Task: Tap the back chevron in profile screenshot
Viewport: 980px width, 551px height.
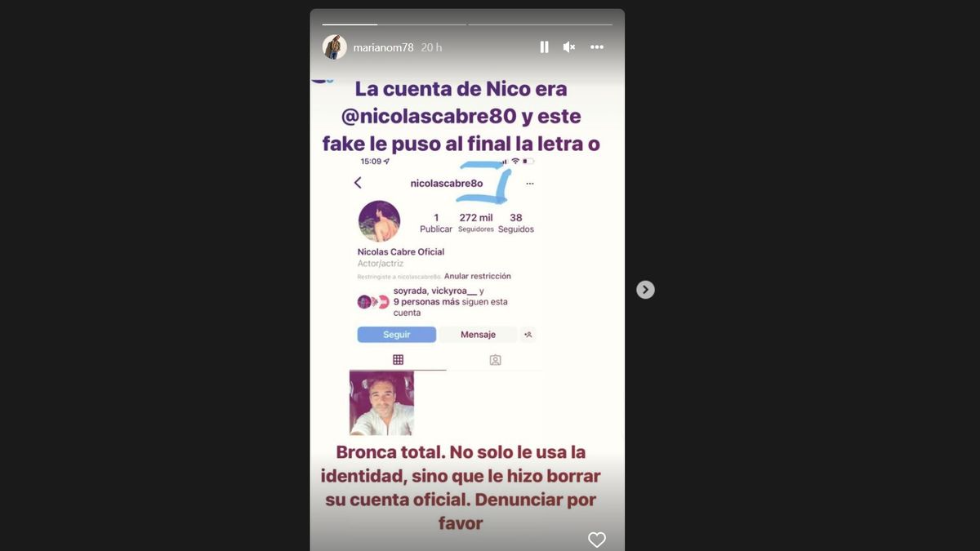Action: (x=358, y=183)
